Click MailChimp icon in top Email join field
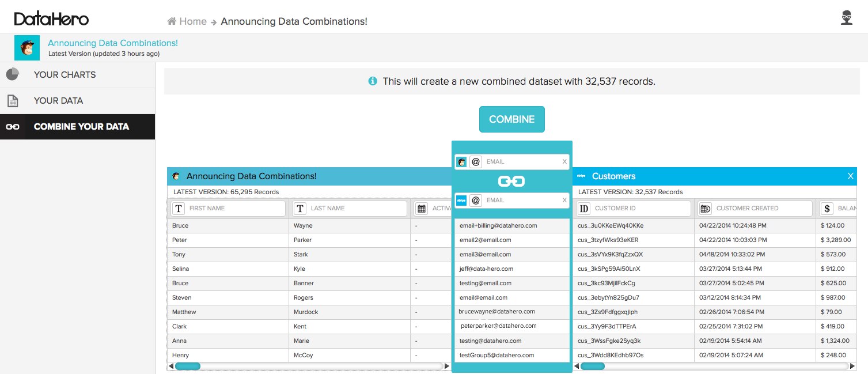 [461, 162]
